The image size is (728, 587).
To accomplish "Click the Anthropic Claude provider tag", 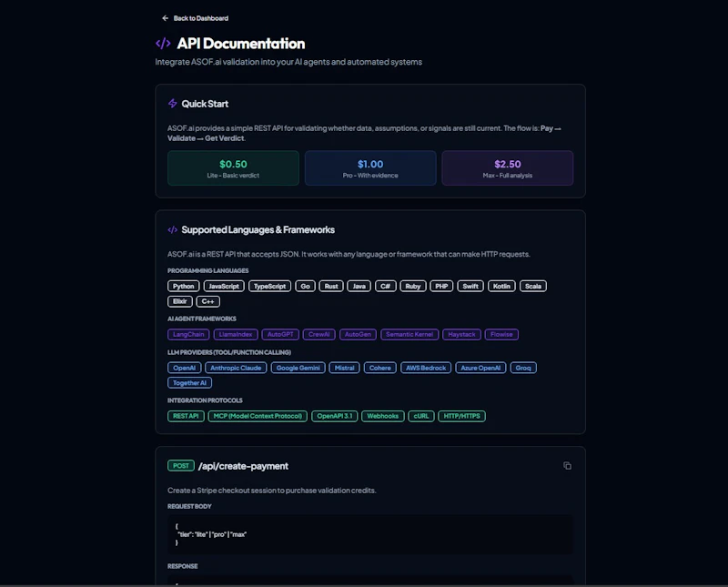I will pyautogui.click(x=236, y=368).
